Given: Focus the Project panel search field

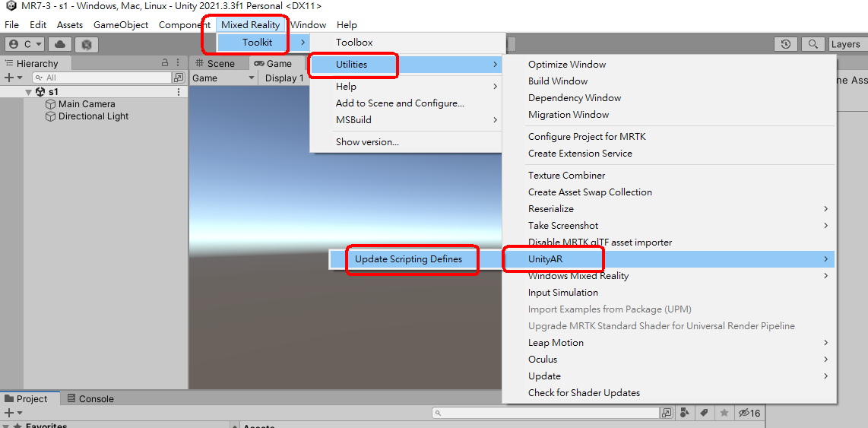Looking at the screenshot, I should tap(545, 413).
